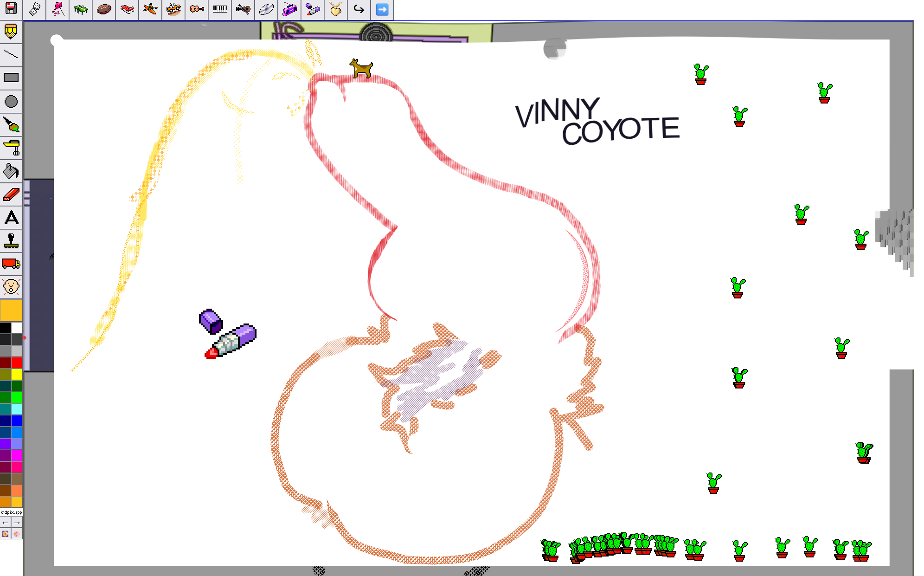Image resolution: width=924 pixels, height=576 pixels.
Task: Choose the red Moving Truck tool
Action: pos(11,264)
